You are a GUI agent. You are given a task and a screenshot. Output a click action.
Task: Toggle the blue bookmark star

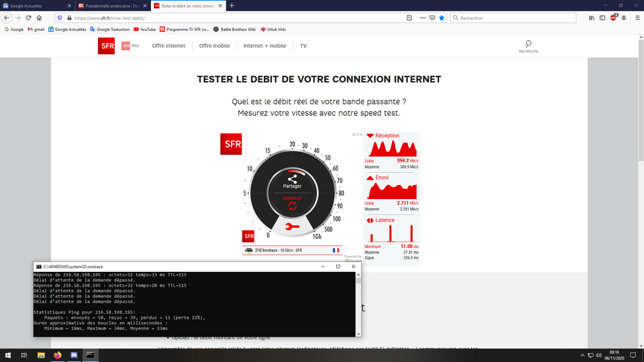(442, 18)
